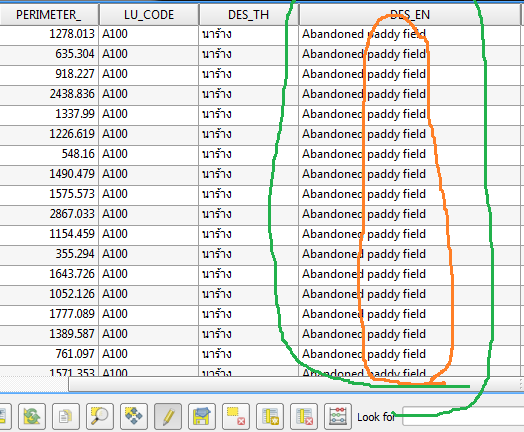Copy selected rows to clipboard
The height and width of the screenshot is (432, 524).
66,416
